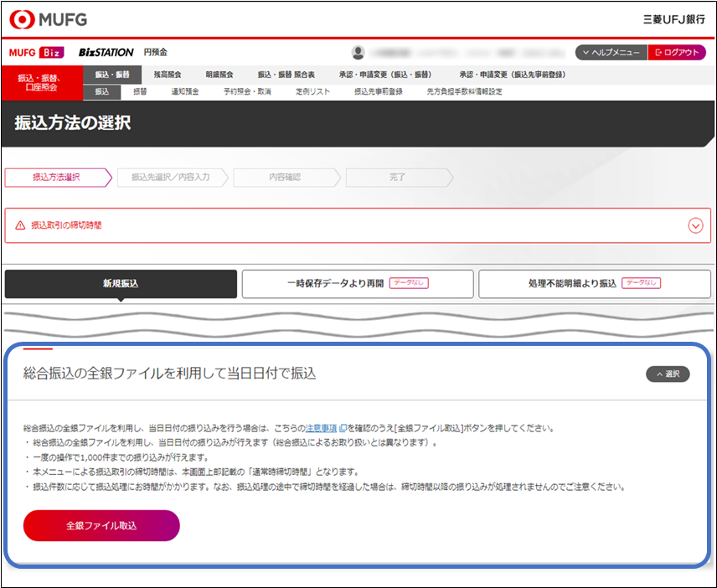This screenshot has width=717, height=588.
Task: Open the 予約照会・取消 submenu
Action: coord(247,91)
